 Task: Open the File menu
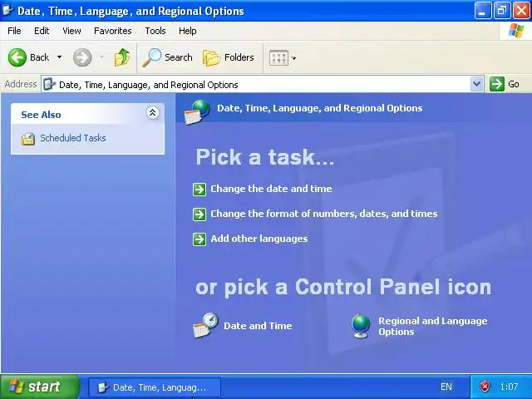14,31
